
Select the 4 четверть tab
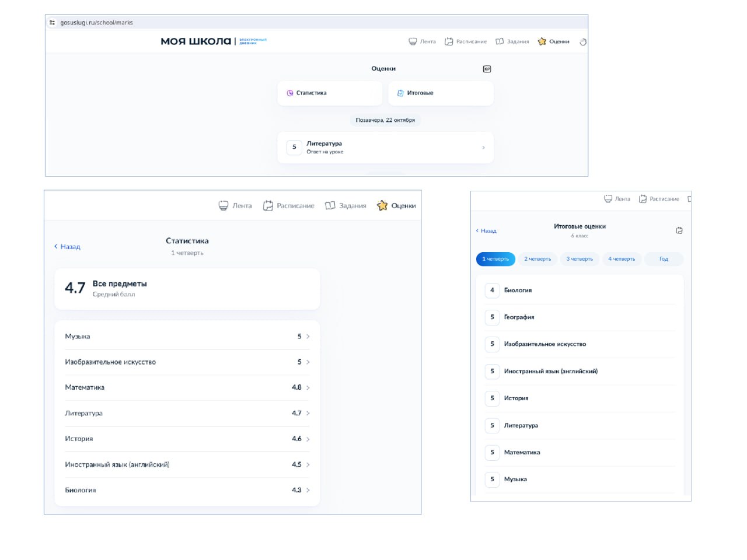click(622, 259)
